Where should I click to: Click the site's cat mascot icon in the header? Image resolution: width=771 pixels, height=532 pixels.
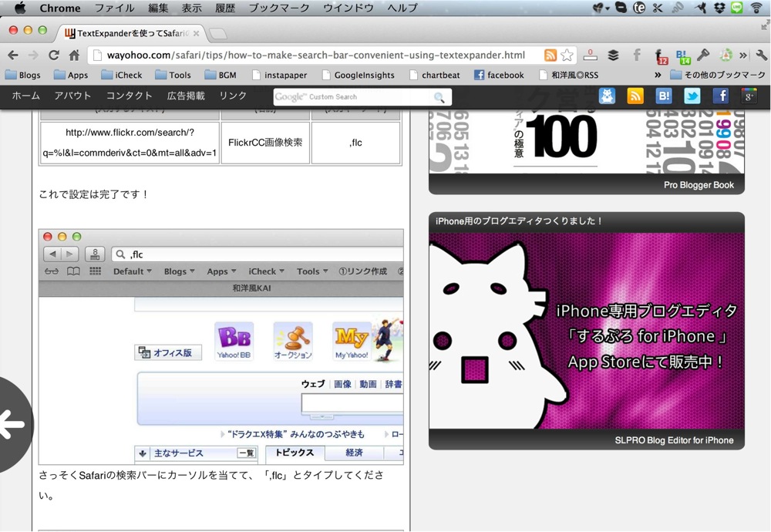607,96
